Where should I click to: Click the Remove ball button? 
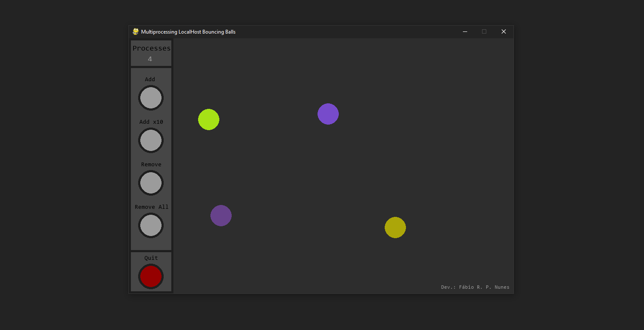(x=151, y=183)
